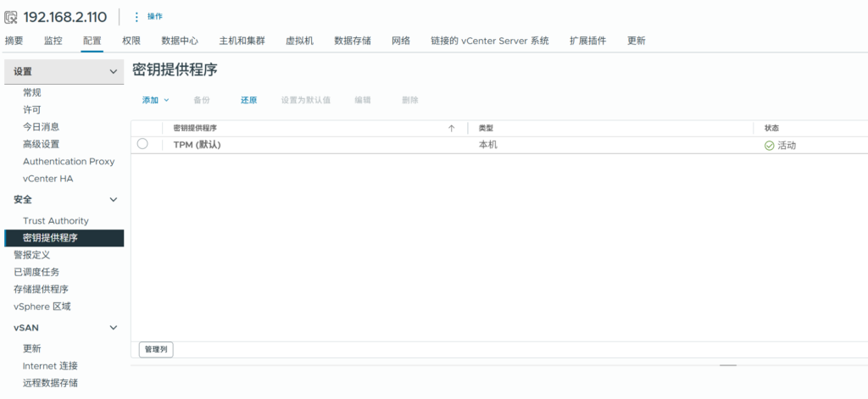Select Authentication Proxy settings item

pyautogui.click(x=68, y=162)
